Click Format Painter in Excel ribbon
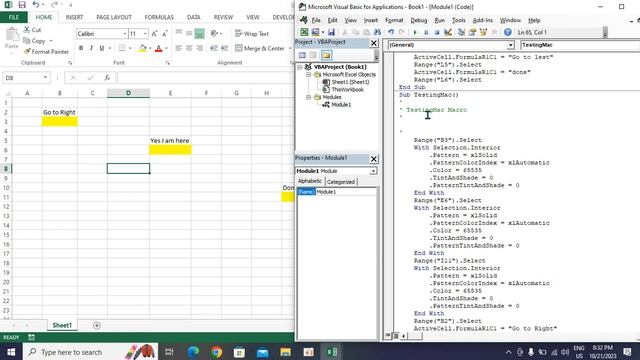Image resolution: width=640 pixels, height=360 pixels. tap(46, 52)
